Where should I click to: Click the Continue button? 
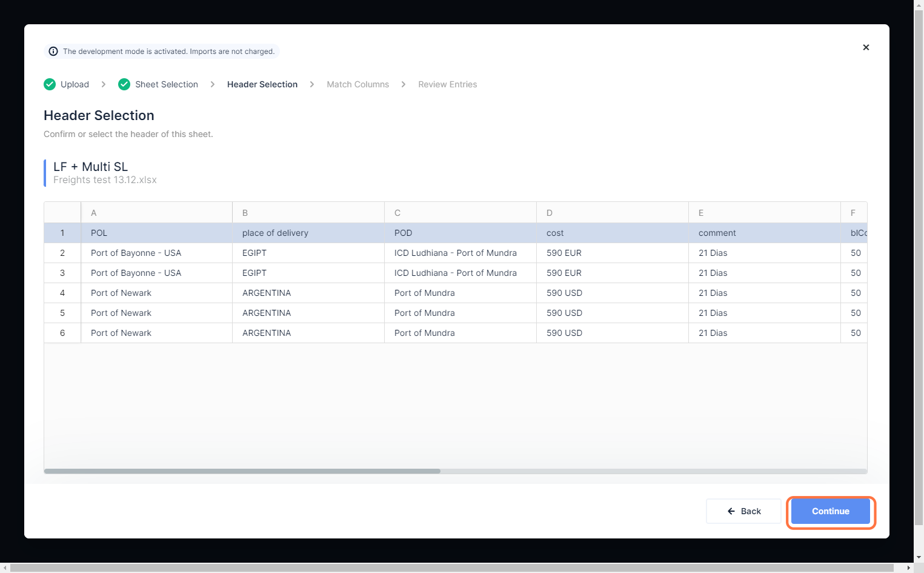pyautogui.click(x=831, y=511)
